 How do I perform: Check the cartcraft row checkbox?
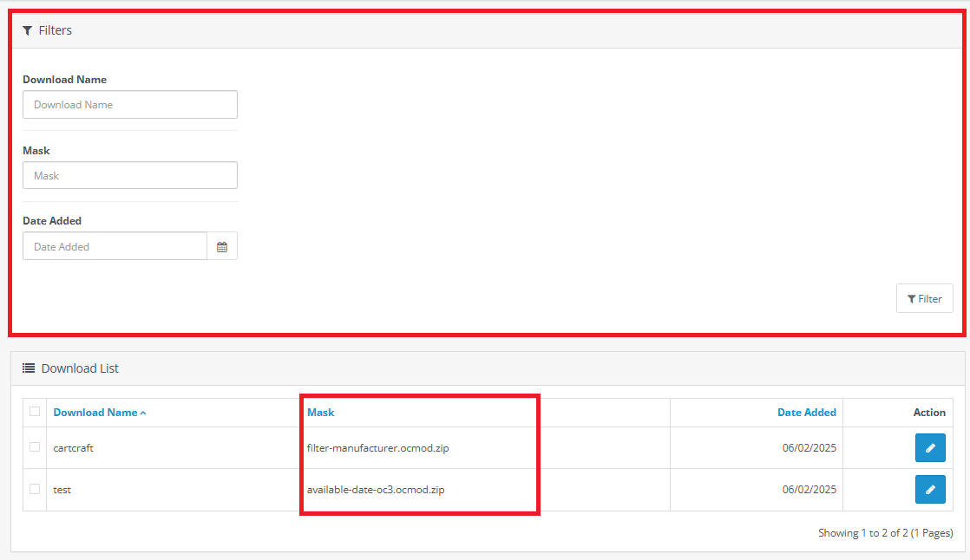pyautogui.click(x=35, y=447)
